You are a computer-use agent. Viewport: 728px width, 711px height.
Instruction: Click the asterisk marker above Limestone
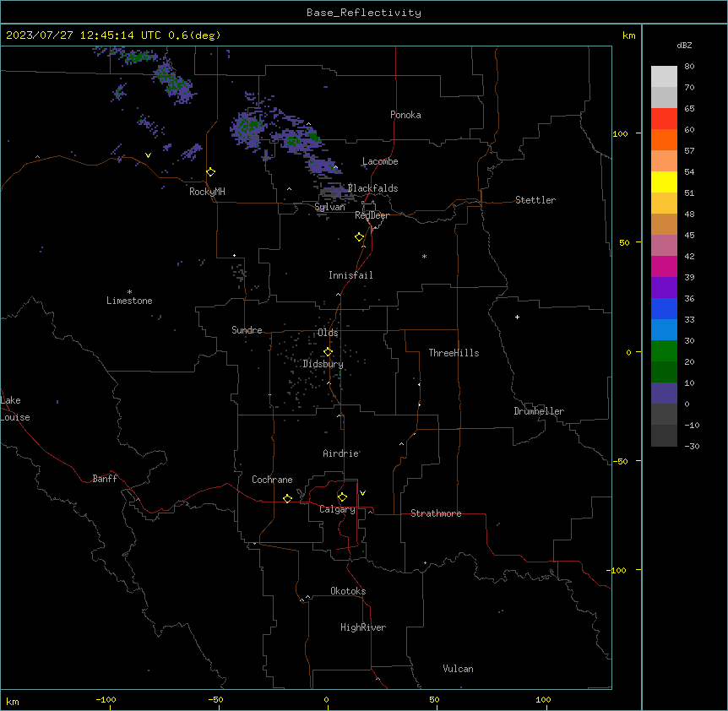point(129,292)
